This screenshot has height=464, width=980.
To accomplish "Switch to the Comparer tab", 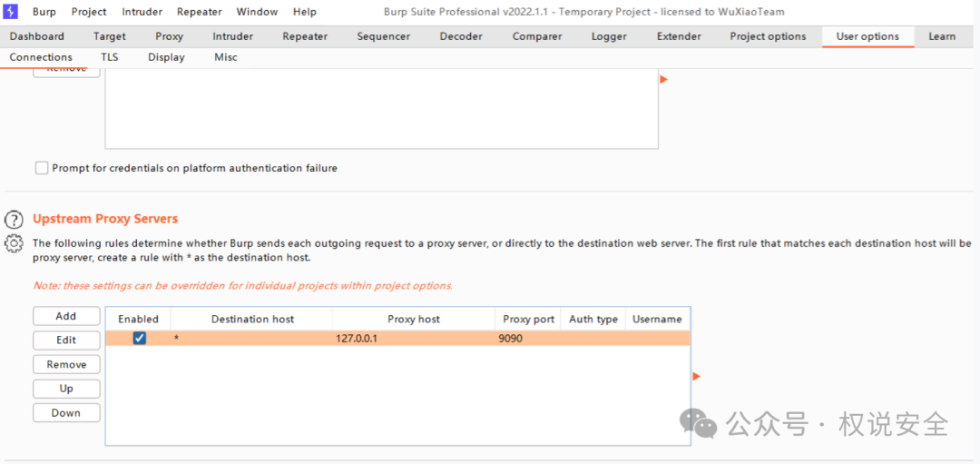I will coord(537,36).
